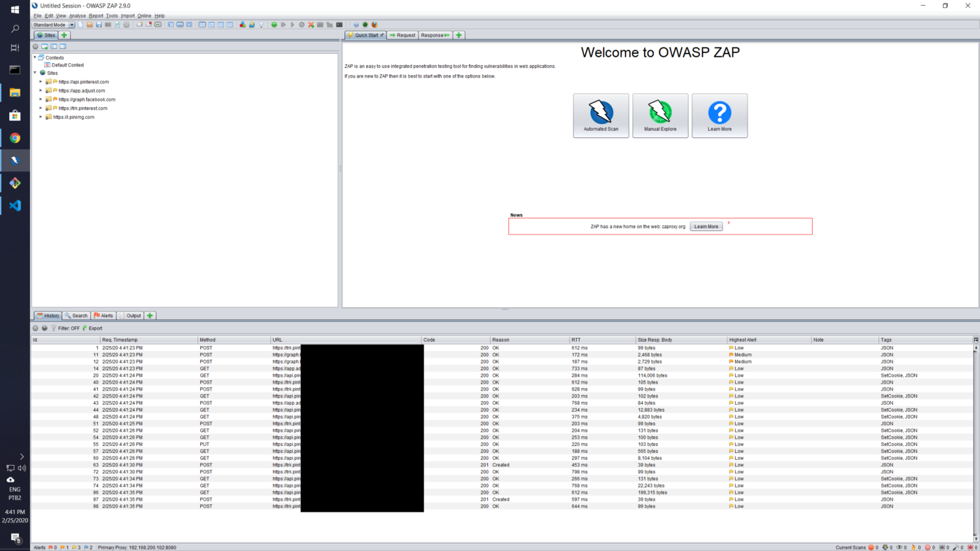The width and height of the screenshot is (980, 551).
Task: Click the Learn More button in News box
Action: [x=706, y=226]
